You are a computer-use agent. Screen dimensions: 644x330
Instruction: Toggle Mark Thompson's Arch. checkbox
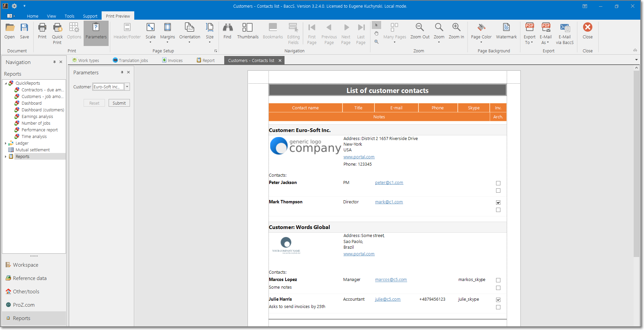[498, 210]
